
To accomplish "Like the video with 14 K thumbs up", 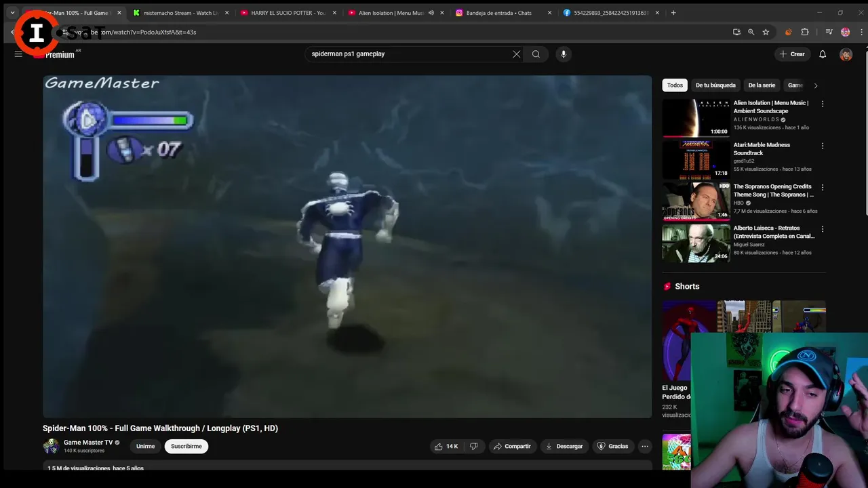I will coord(446,447).
